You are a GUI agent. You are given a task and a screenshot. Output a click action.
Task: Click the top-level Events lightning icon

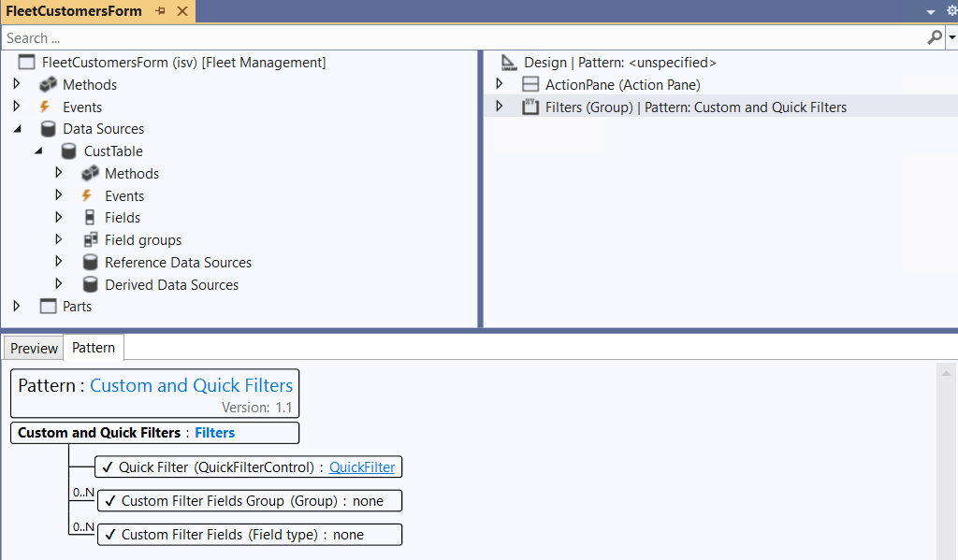pyautogui.click(x=45, y=107)
